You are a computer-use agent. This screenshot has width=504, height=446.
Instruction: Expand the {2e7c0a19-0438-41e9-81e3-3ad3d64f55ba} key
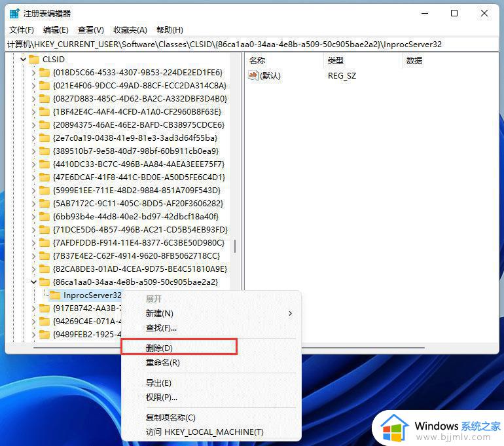(x=33, y=138)
